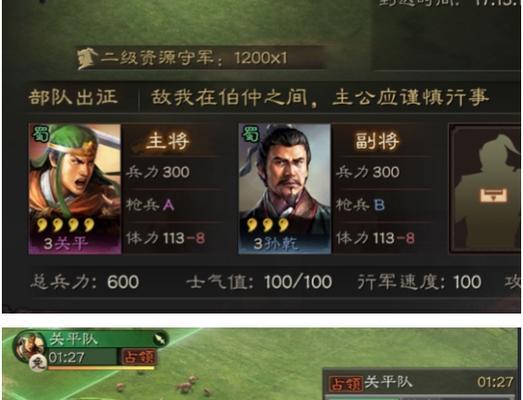Click 孙乾's three-star rating row
The width and height of the screenshot is (523, 400).
[x=268, y=225]
